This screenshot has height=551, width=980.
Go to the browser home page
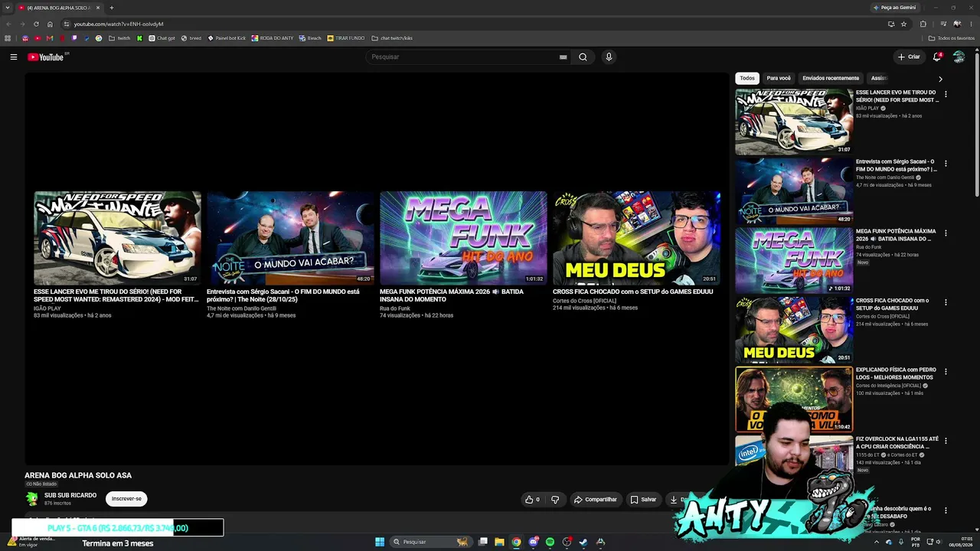tap(50, 24)
